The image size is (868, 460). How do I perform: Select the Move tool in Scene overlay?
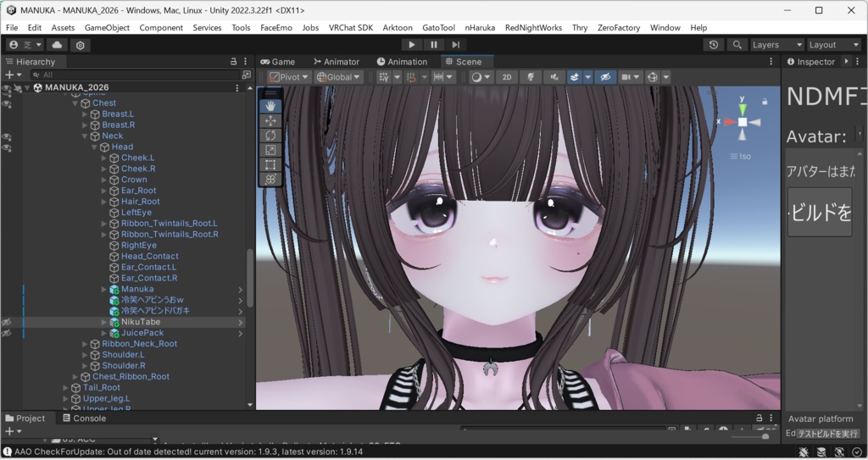tap(270, 120)
